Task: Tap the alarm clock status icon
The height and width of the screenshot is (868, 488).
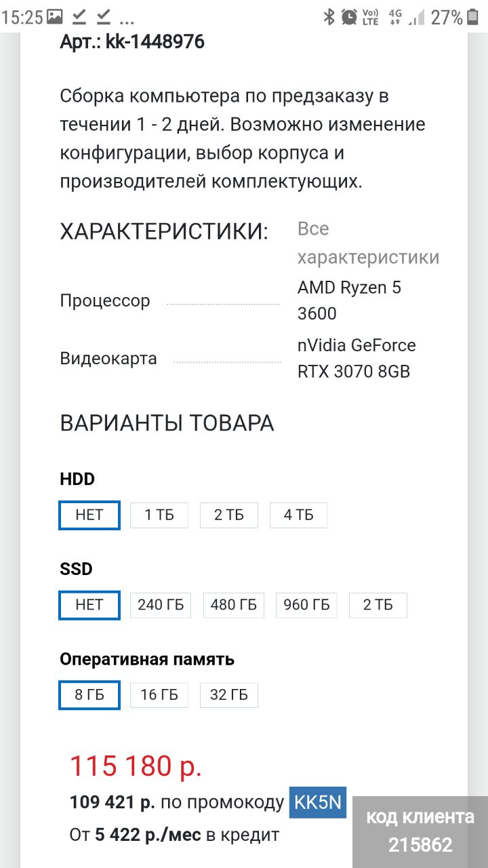Action: point(350,17)
